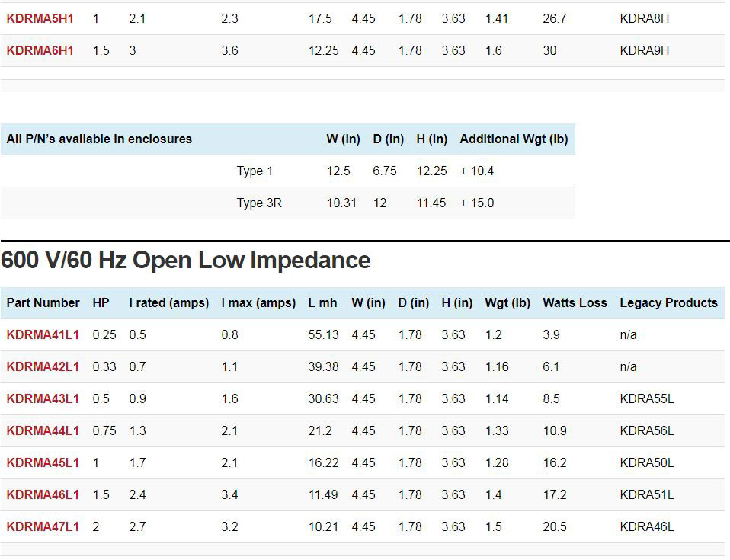The width and height of the screenshot is (730, 560).
Task: Click the '3.4' I max value for KDRMA46L1
Action: click(x=229, y=494)
